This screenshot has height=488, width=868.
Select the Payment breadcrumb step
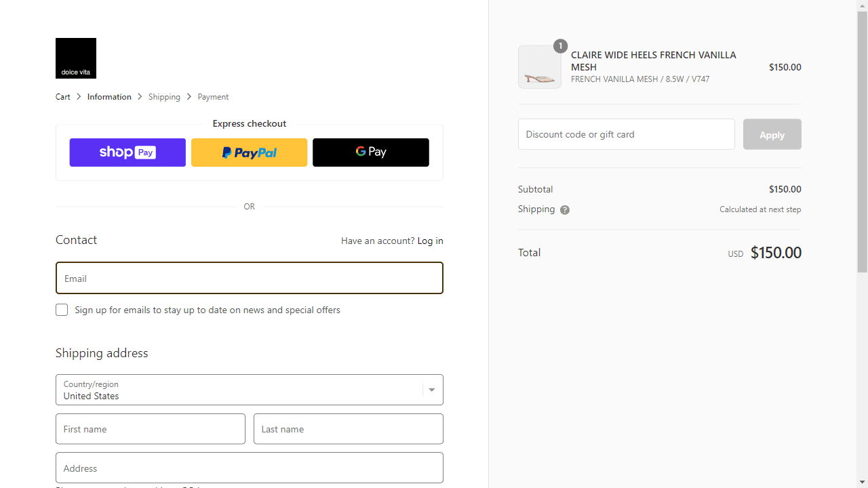pos(213,97)
